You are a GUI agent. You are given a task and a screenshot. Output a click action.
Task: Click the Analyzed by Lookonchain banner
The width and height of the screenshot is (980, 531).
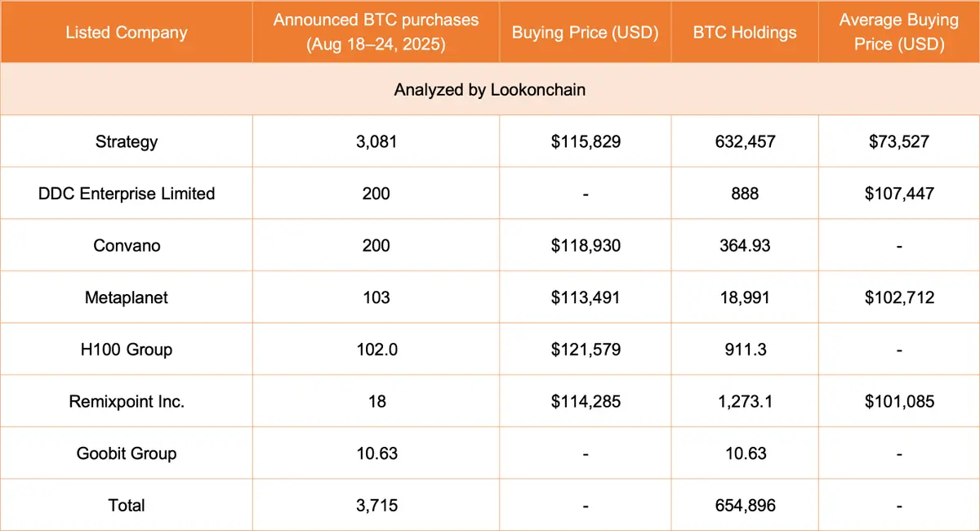490,90
